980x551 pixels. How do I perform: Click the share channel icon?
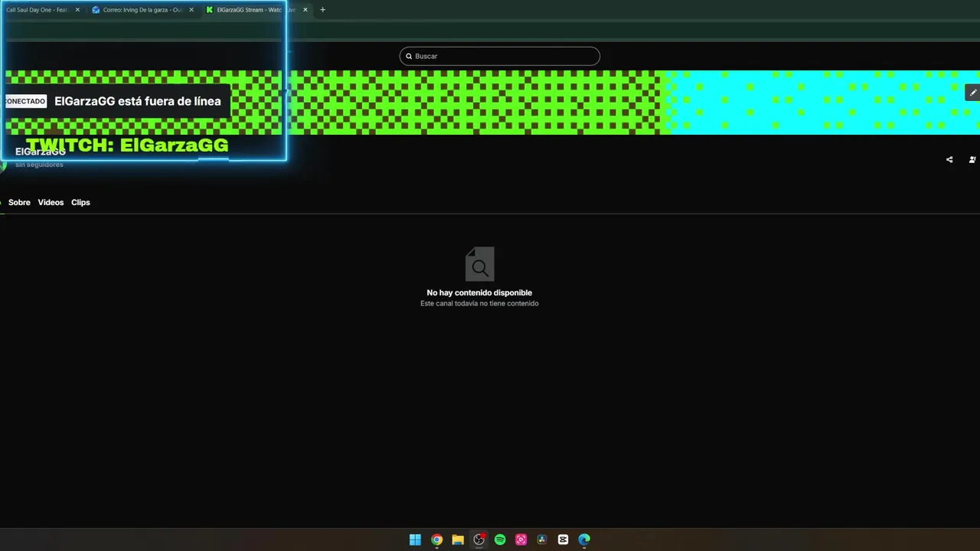949,160
